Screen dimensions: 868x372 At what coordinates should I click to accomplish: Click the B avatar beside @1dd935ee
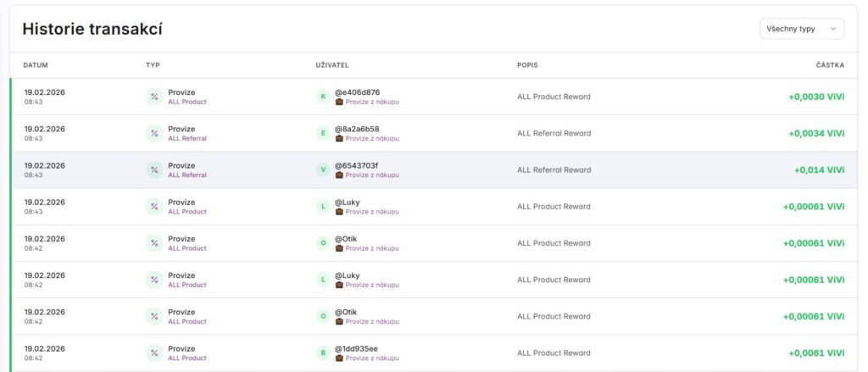point(323,353)
